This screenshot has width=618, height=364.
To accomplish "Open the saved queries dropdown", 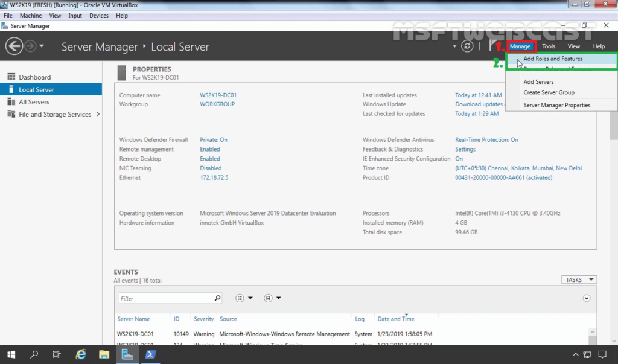I will point(272,298).
